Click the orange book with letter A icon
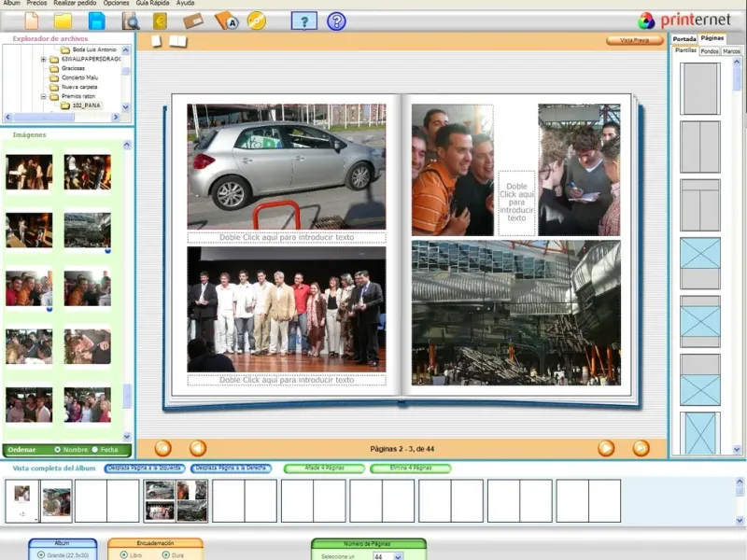Viewport: 747px width, 560px height. 226,21
